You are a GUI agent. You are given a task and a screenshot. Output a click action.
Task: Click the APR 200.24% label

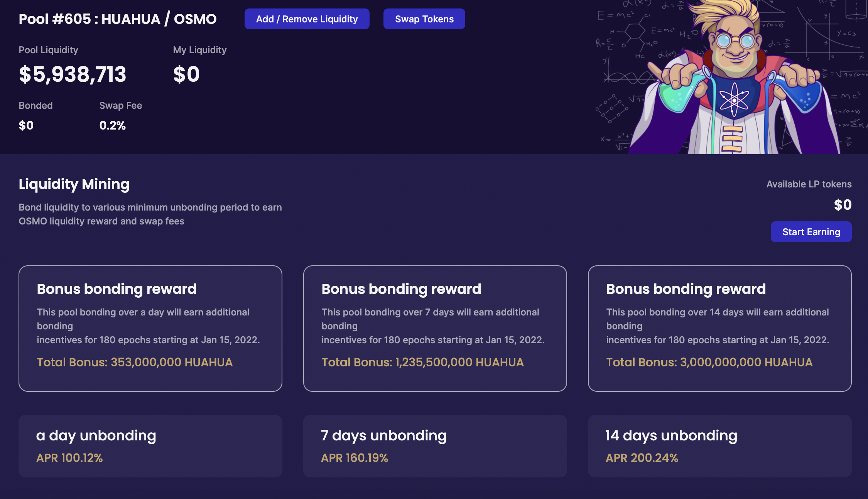(x=642, y=458)
